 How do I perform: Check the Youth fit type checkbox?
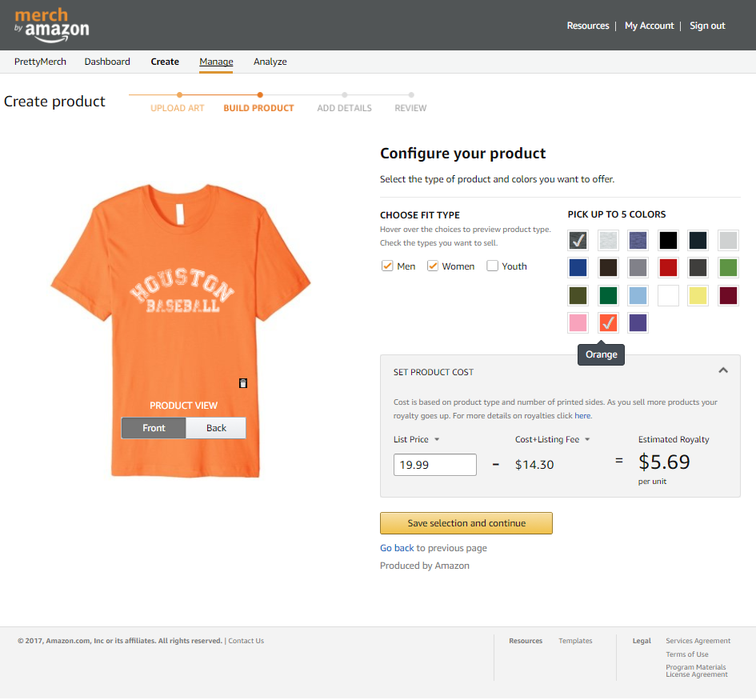coord(492,266)
